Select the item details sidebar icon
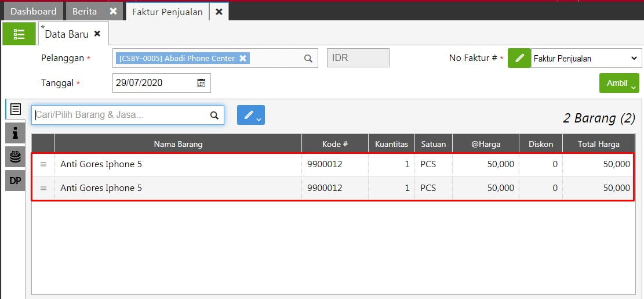Viewport: 644px width, 299px height. (15, 109)
